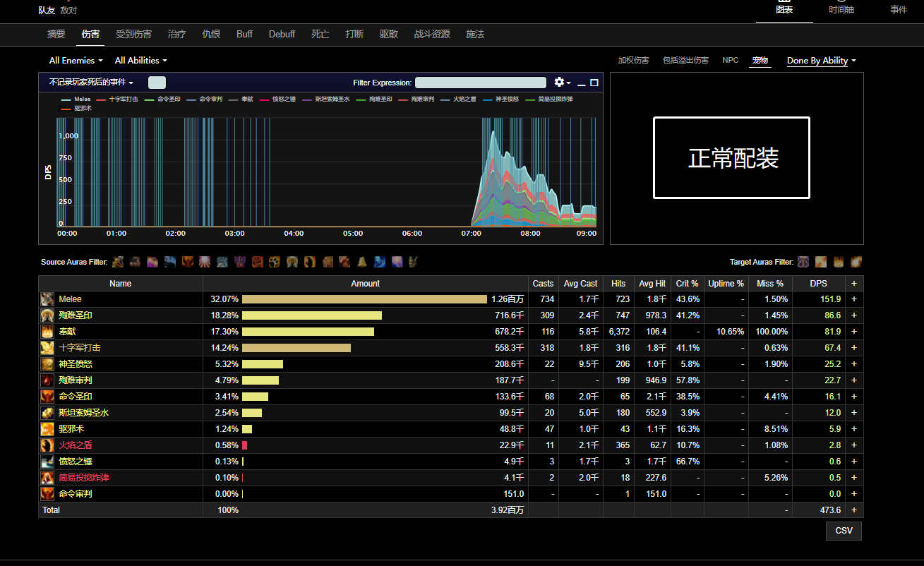Click the 殉难圣印 row ability icon
Viewport: 924px width, 566px height.
click(x=47, y=315)
